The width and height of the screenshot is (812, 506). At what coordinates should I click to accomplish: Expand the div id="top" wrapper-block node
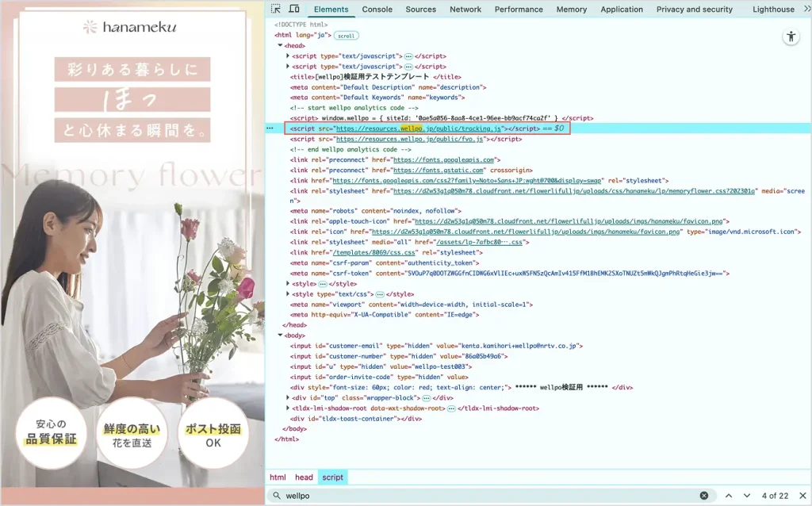287,397
